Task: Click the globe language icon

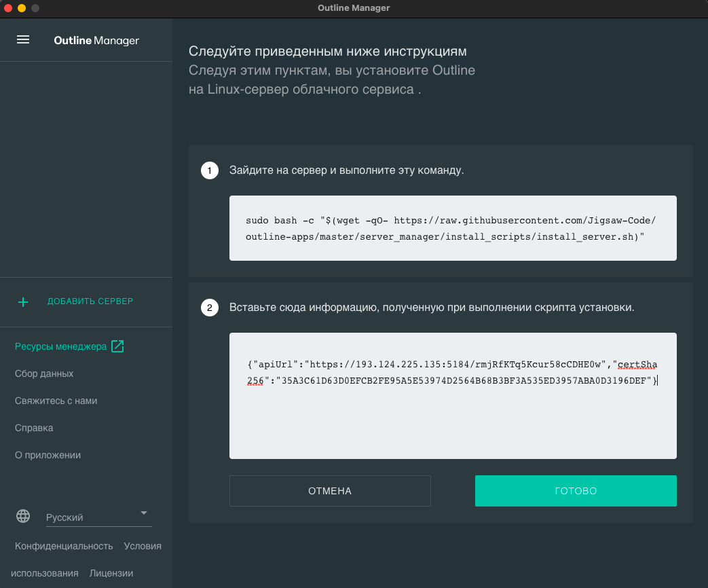Action: pyautogui.click(x=23, y=516)
